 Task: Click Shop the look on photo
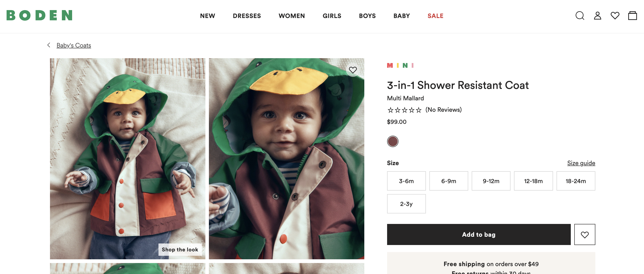coord(180,249)
